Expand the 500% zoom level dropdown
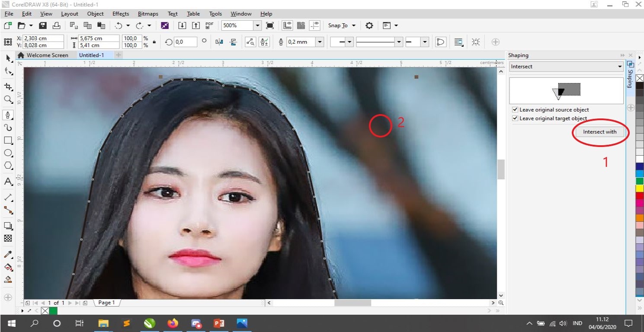 tap(258, 26)
